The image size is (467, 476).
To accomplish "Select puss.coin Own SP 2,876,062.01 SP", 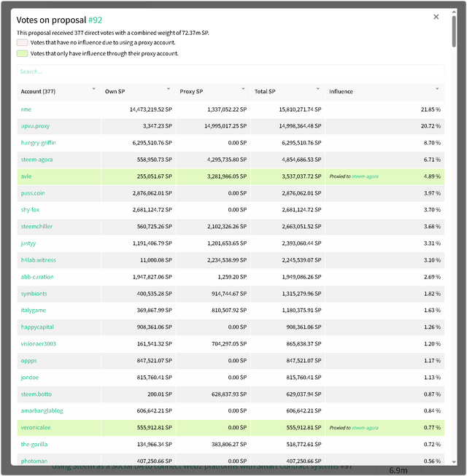I will [152, 193].
